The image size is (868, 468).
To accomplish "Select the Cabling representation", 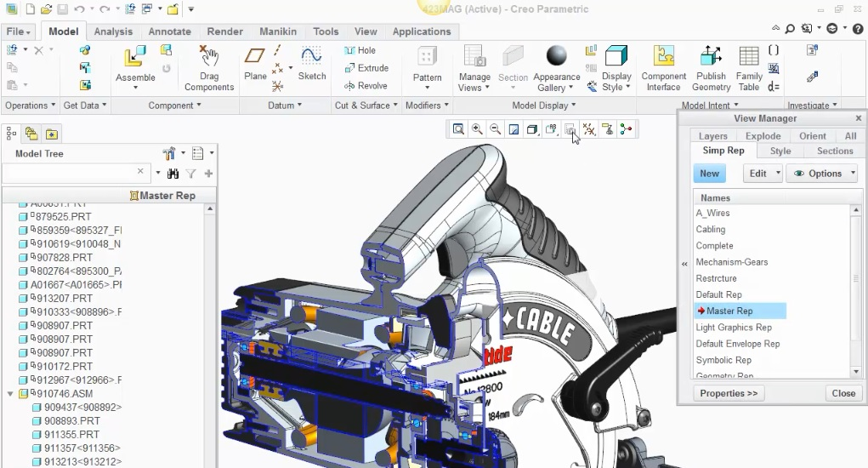I will coord(710,229).
